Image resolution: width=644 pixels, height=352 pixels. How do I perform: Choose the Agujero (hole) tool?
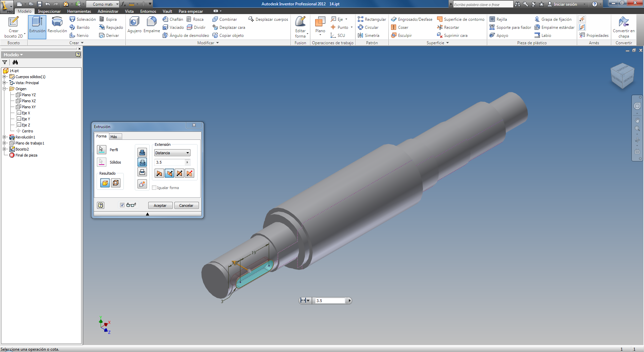[x=134, y=25]
